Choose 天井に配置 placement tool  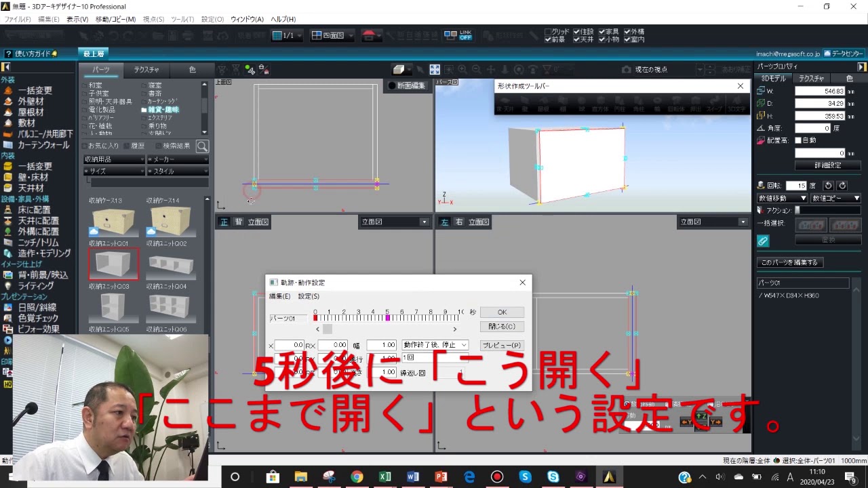pyautogui.click(x=38, y=221)
